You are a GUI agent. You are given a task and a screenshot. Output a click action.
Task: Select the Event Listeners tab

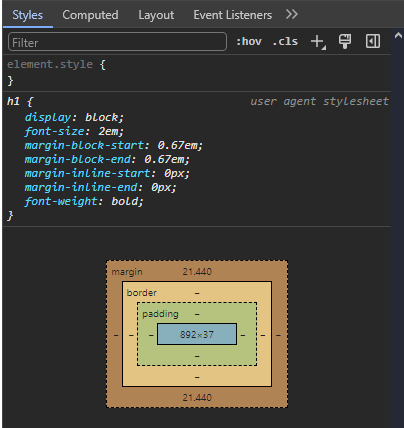233,15
